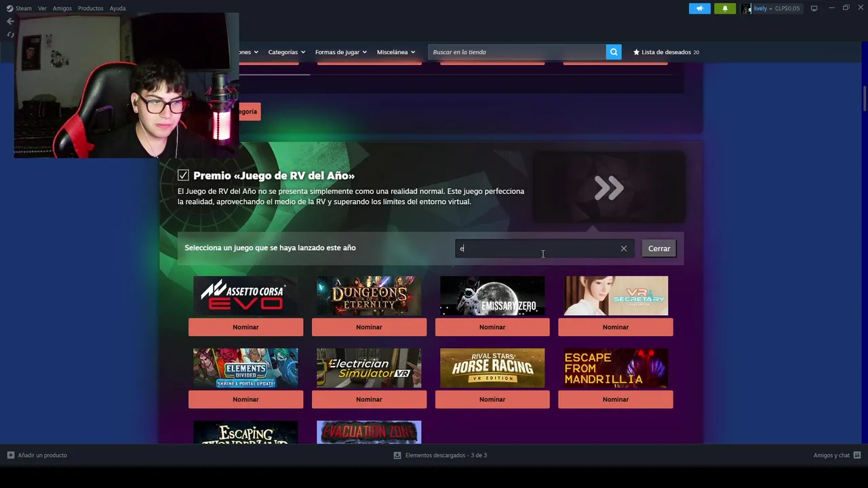Open the Electrician Simulator VR thumbnail

coord(369,368)
